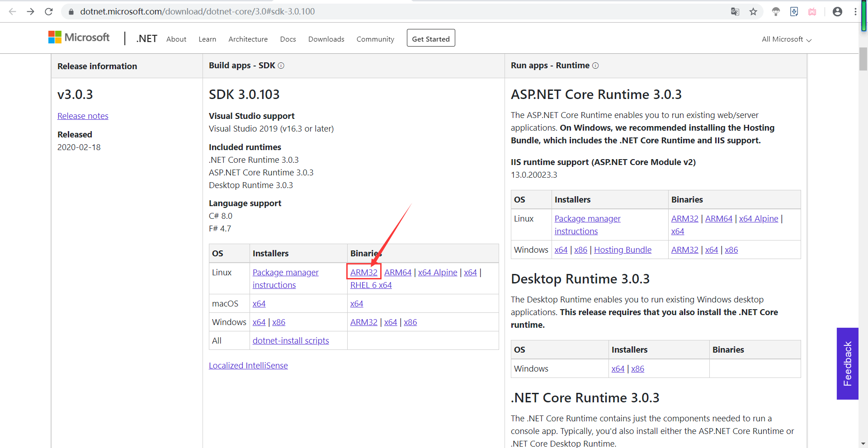Viewport: 868px width, 448px height.
Task: Click the browser back arrow
Action: tap(12, 12)
